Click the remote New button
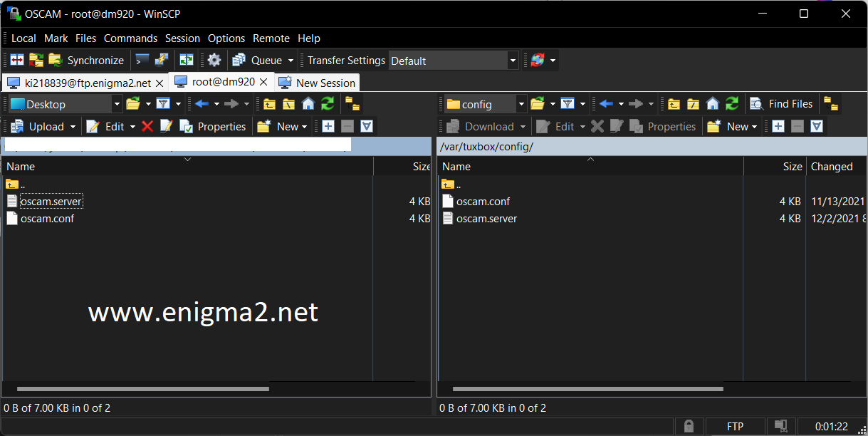 (x=733, y=126)
